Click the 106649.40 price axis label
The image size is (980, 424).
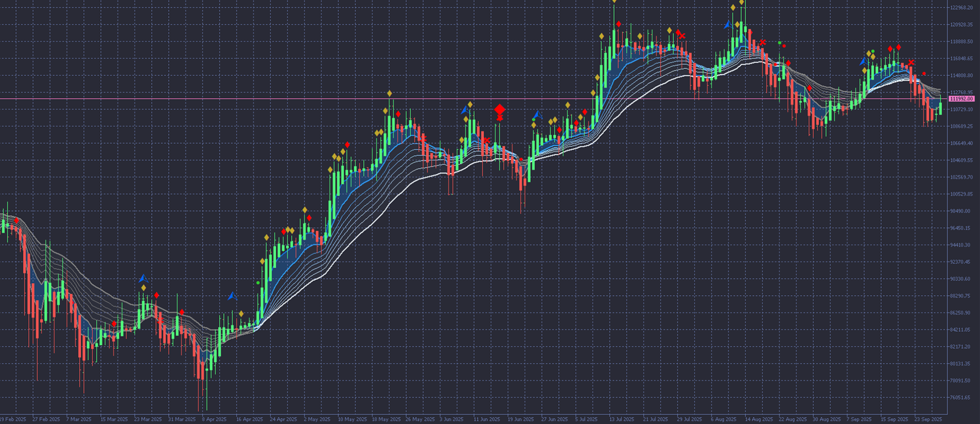click(x=961, y=143)
